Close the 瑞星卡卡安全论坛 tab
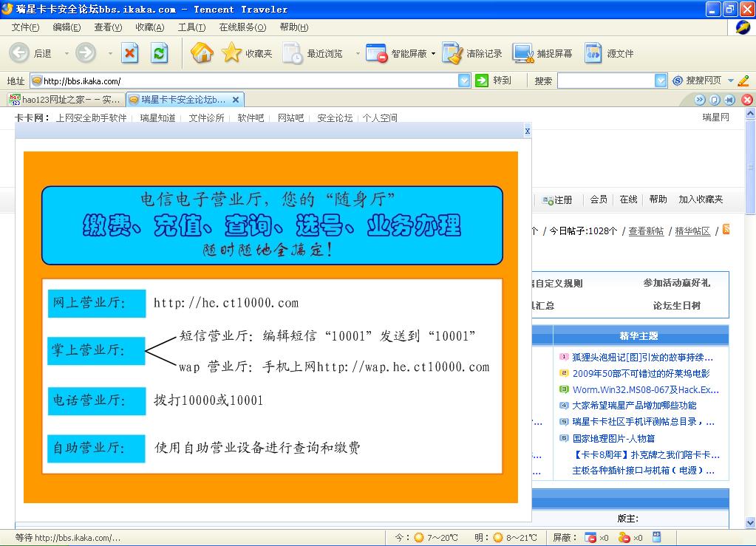The image size is (756, 546). (x=236, y=100)
